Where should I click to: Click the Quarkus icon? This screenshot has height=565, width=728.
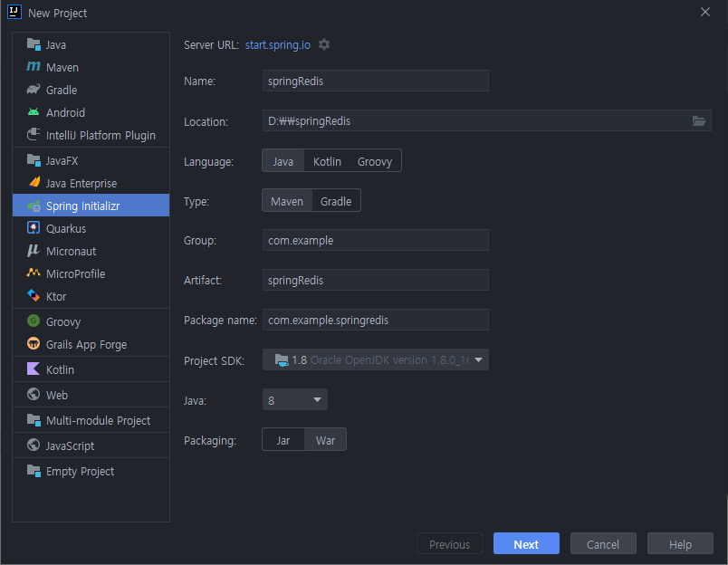coord(34,227)
